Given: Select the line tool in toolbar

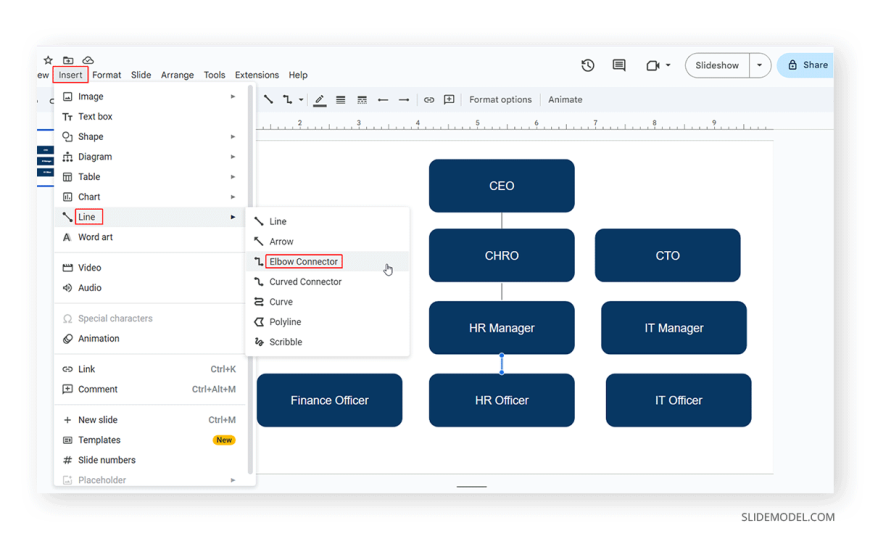Looking at the screenshot, I should pos(268,99).
